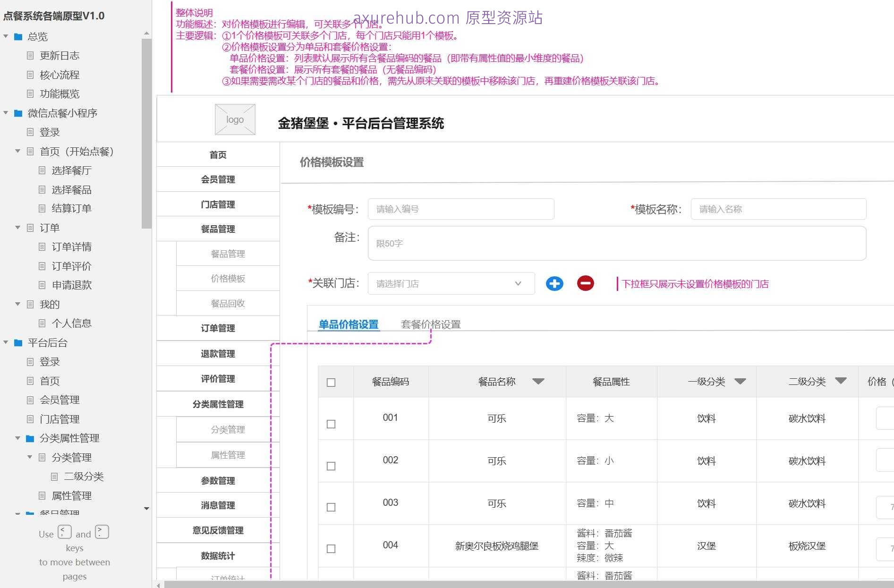This screenshot has height=588, width=894.
Task: Select 属性管理 submenu item in side menu
Action: [228, 455]
